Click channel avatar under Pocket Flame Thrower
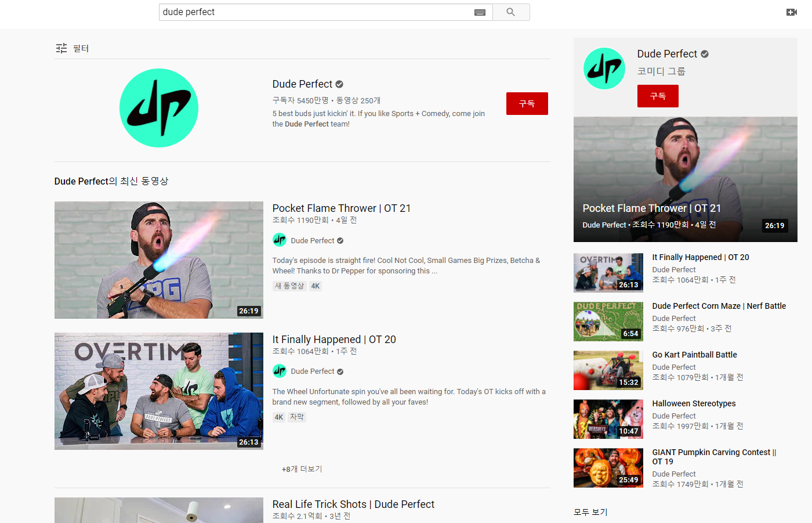This screenshot has width=812, height=523. pyautogui.click(x=280, y=240)
